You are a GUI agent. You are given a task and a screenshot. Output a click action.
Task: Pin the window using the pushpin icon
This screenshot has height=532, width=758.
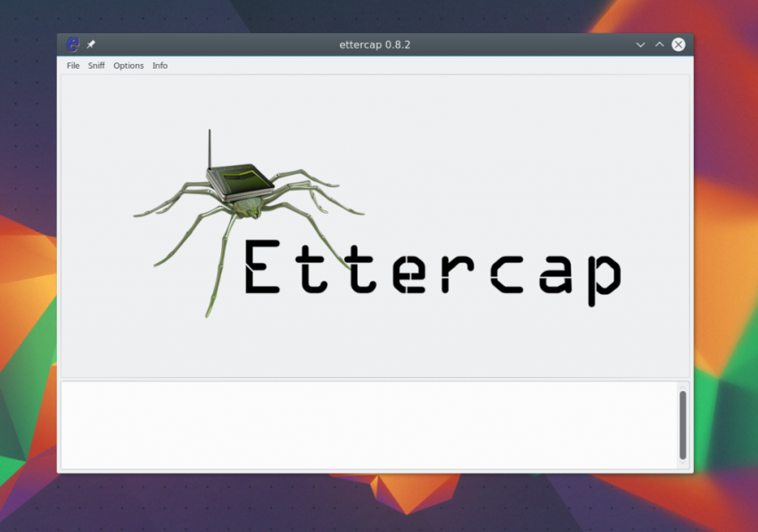(x=91, y=45)
